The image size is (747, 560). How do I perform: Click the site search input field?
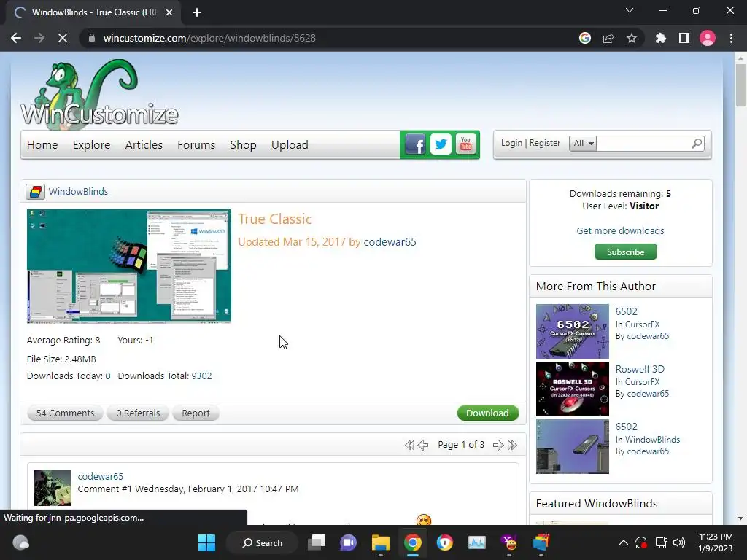click(643, 143)
